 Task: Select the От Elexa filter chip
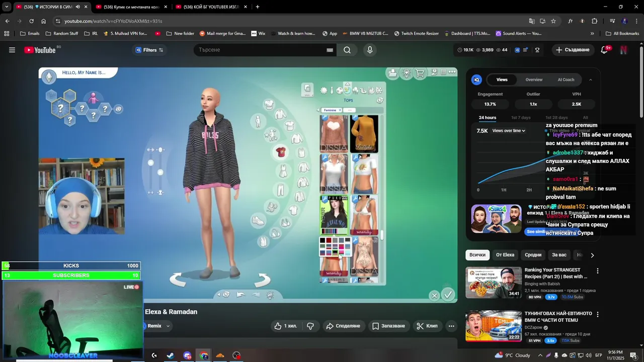tap(505, 255)
